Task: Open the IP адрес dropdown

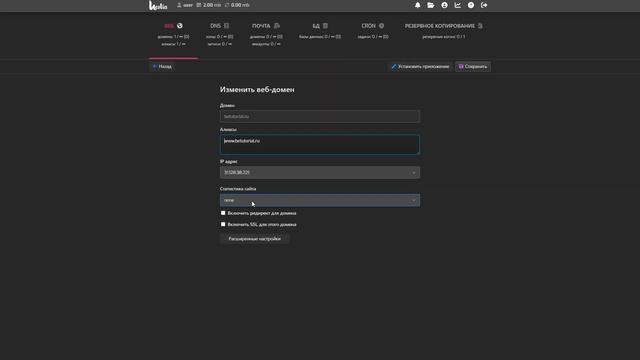Action: point(320,173)
